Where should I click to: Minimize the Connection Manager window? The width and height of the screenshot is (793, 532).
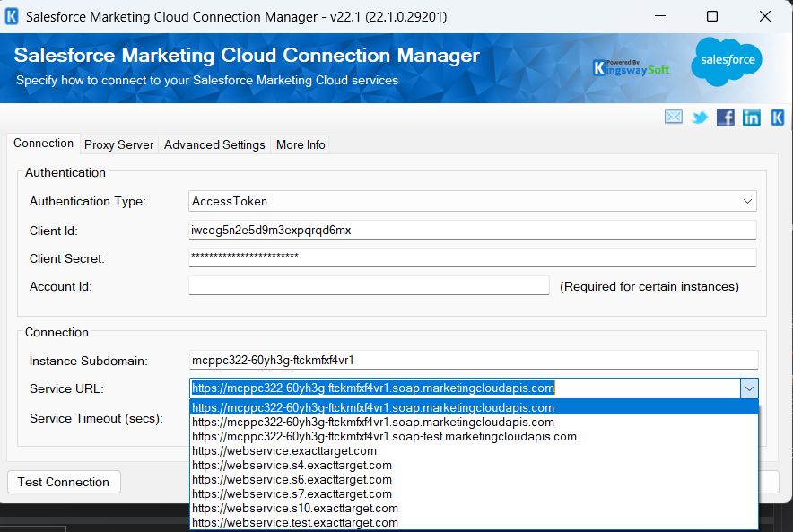point(660,16)
